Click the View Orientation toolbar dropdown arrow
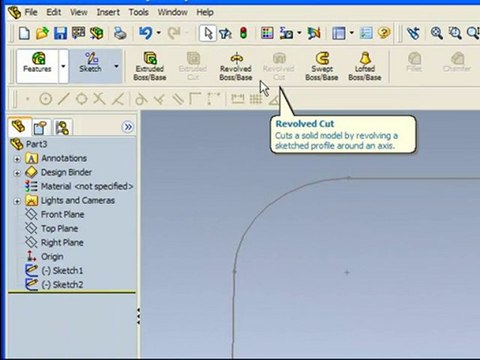Screen dimensions: 480x360 click(x=352, y=33)
